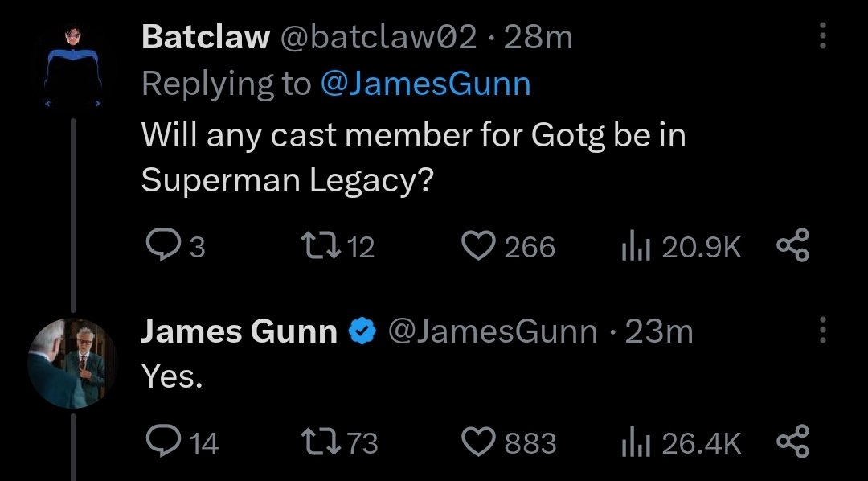Click Batclaw's Nightwing profile avatar
The height and width of the screenshot is (481, 868).
coord(72,65)
